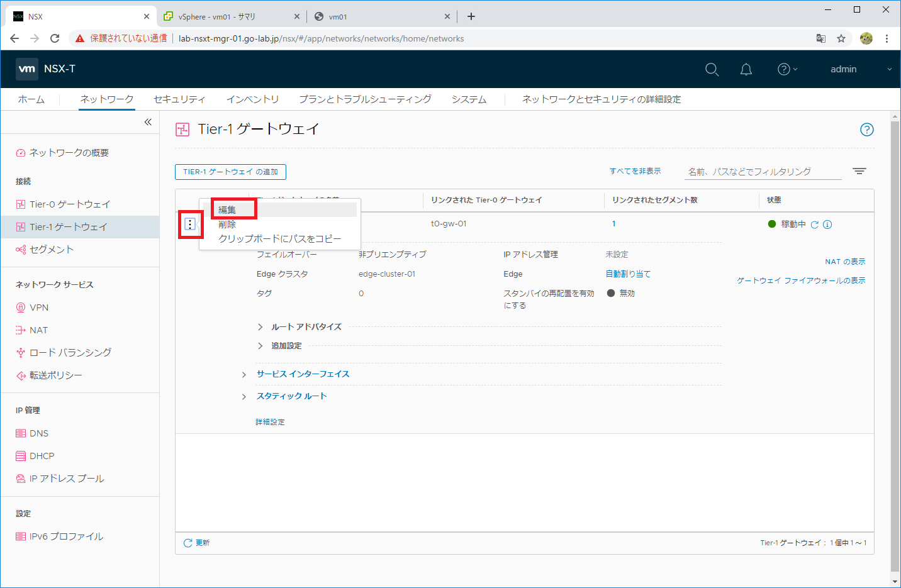The height and width of the screenshot is (588, 901).
Task: Focus the 名前、パスなどでフィルタリング field
Action: click(x=763, y=171)
